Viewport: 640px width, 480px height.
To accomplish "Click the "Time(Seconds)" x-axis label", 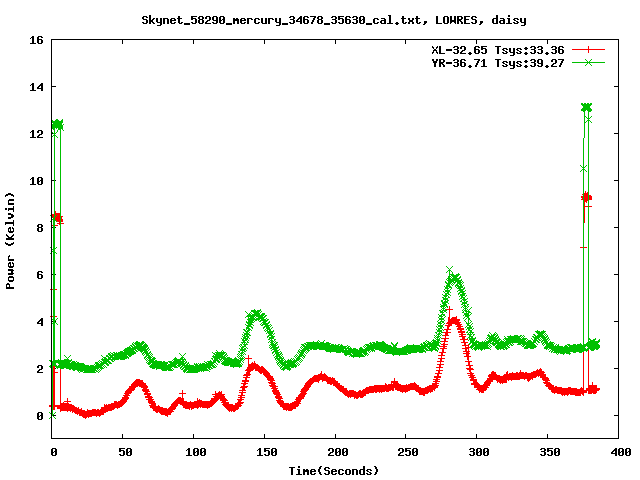I will (x=334, y=471).
